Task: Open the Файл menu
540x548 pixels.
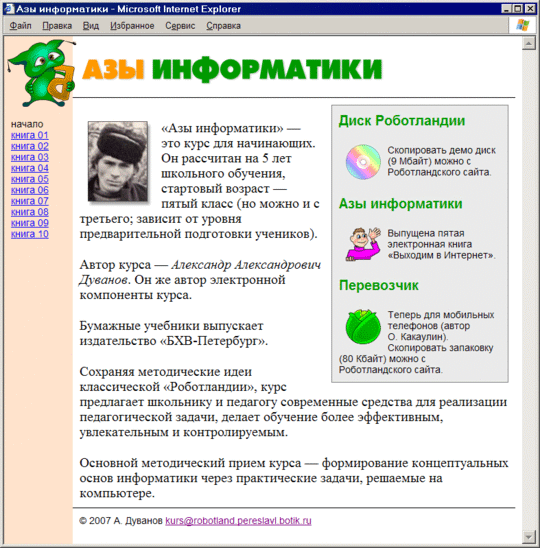Action: click(20, 26)
